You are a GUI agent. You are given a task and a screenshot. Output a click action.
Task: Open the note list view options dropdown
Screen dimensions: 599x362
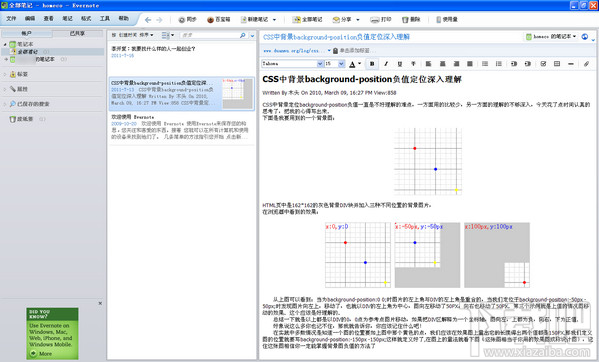[x=167, y=35]
